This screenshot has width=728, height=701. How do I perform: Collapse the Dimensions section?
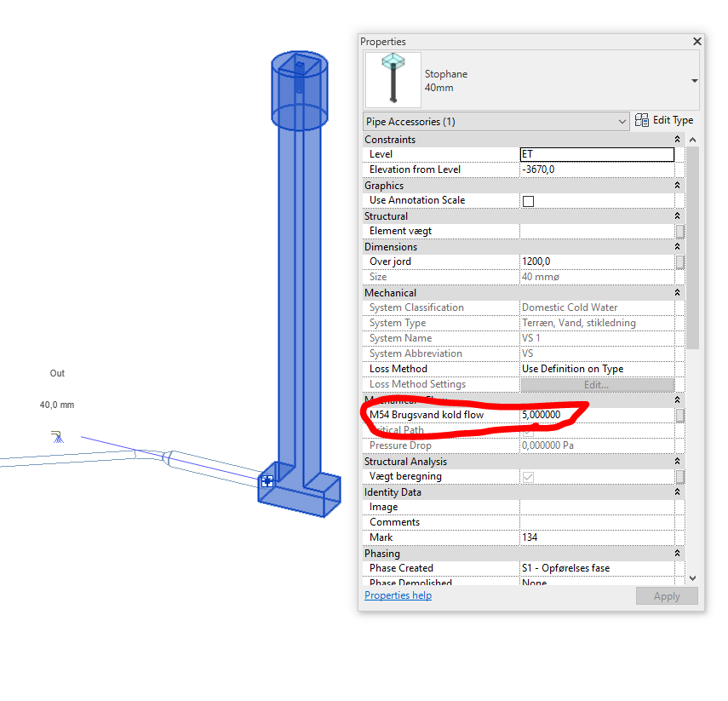pos(678,246)
